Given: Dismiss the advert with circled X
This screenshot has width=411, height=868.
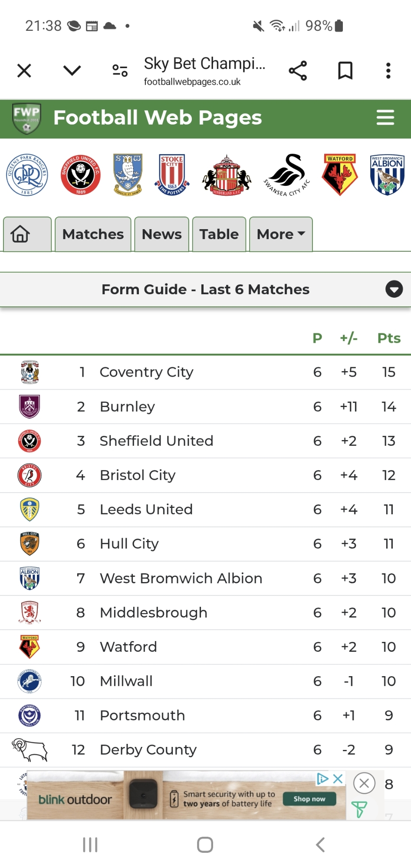Looking at the screenshot, I should coord(364,783).
